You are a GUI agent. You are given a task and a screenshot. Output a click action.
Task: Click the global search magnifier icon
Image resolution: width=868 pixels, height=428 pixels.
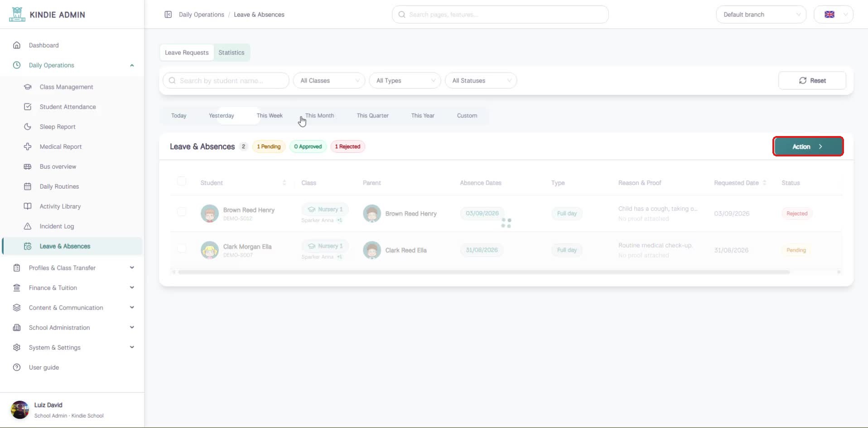tap(401, 15)
